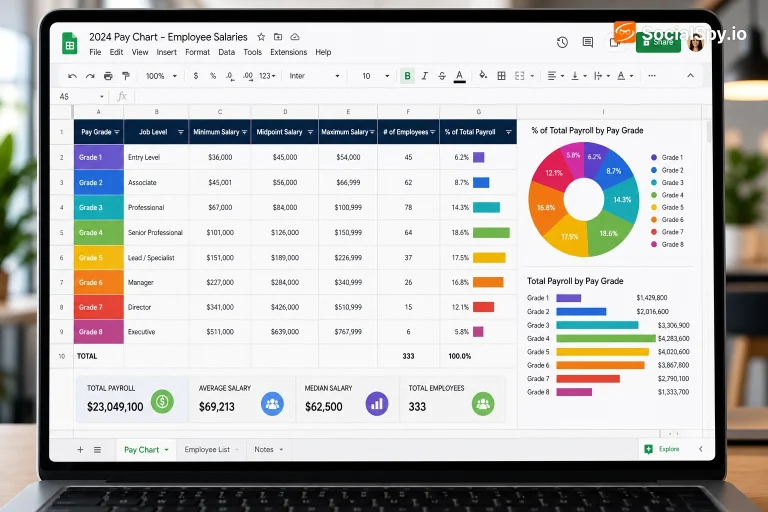Open the borders tool
768x512 pixels.
click(x=501, y=76)
